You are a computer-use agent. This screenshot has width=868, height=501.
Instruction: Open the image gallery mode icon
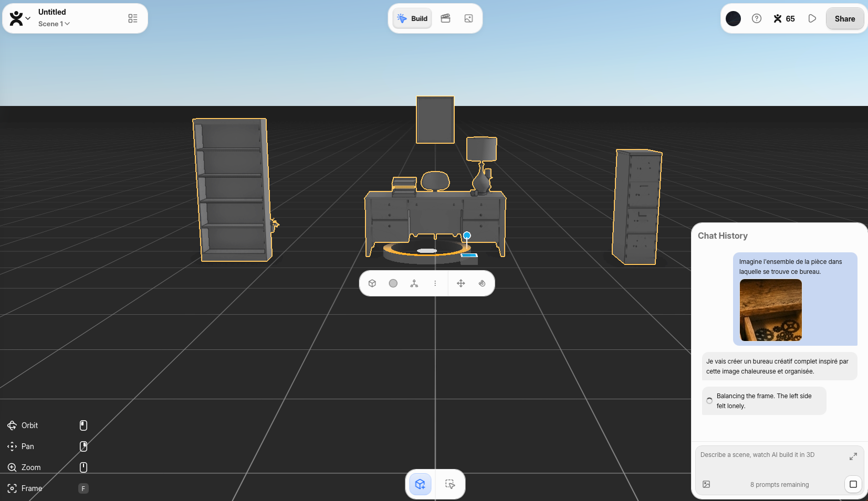tap(468, 18)
